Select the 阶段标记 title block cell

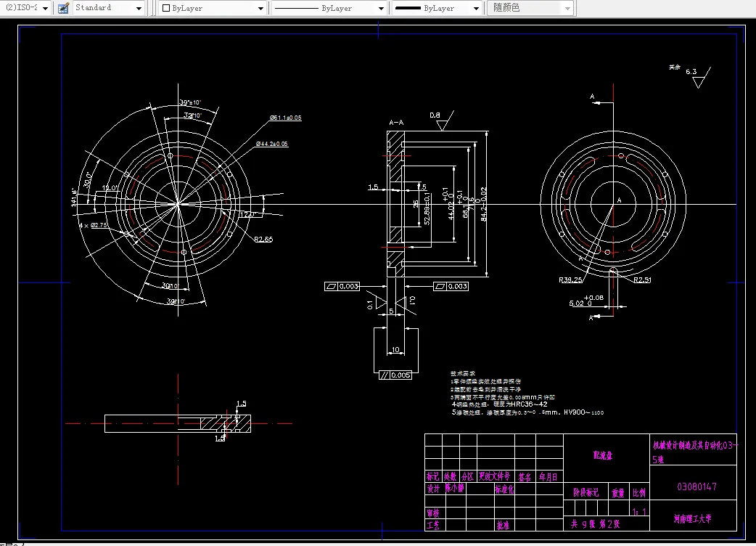[586, 492]
